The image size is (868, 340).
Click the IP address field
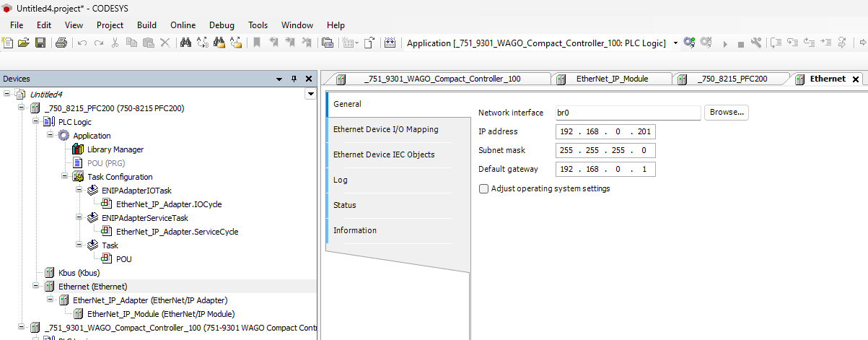(x=605, y=131)
